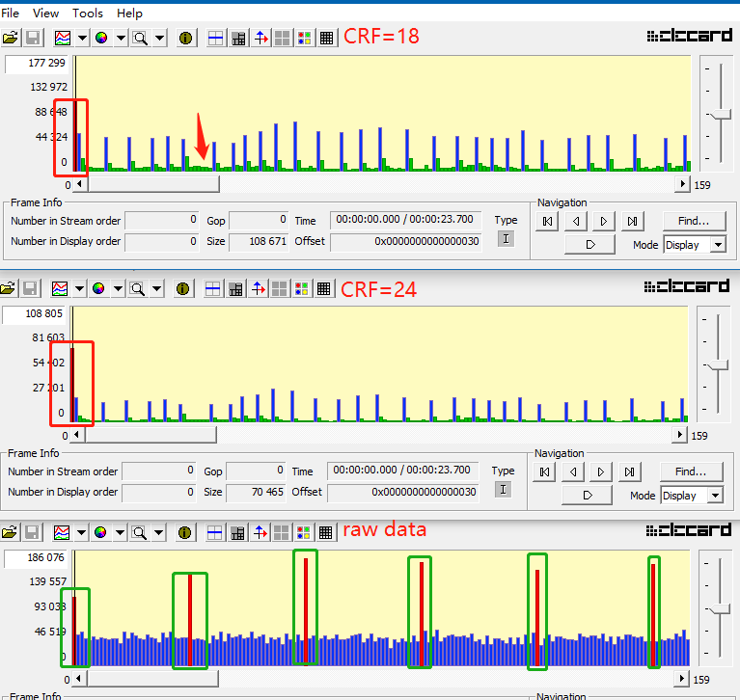Expand zoom dropdown arrow in CRF=24 toolbar
The width and height of the screenshot is (740, 700).
pos(157,288)
